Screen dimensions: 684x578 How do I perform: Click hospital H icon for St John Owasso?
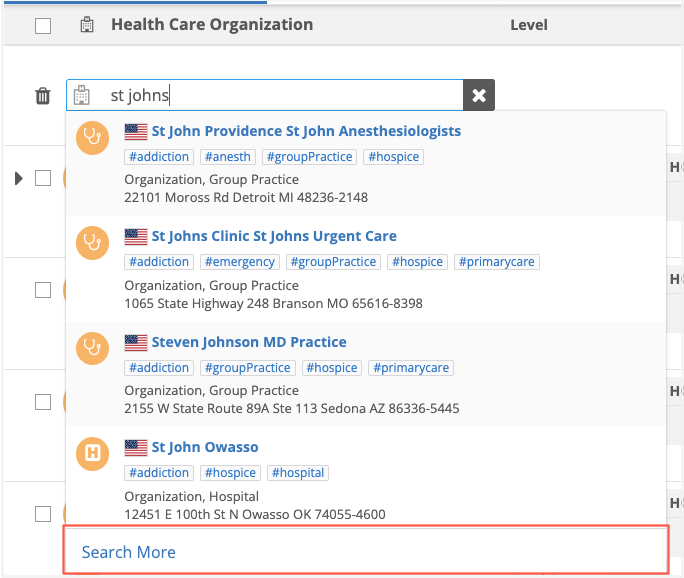click(92, 453)
